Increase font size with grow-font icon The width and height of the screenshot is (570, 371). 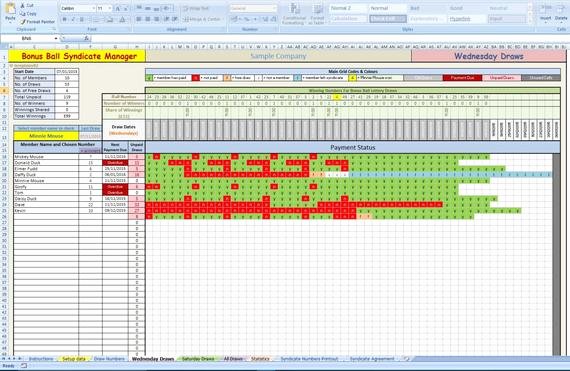(117, 8)
